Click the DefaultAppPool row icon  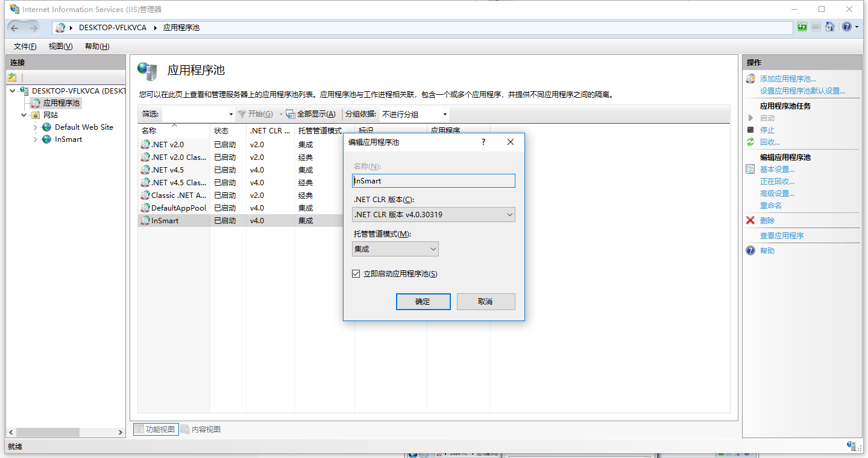pos(145,208)
